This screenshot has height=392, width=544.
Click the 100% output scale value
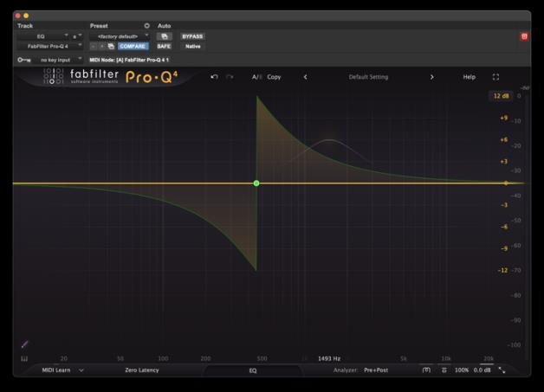(462, 370)
